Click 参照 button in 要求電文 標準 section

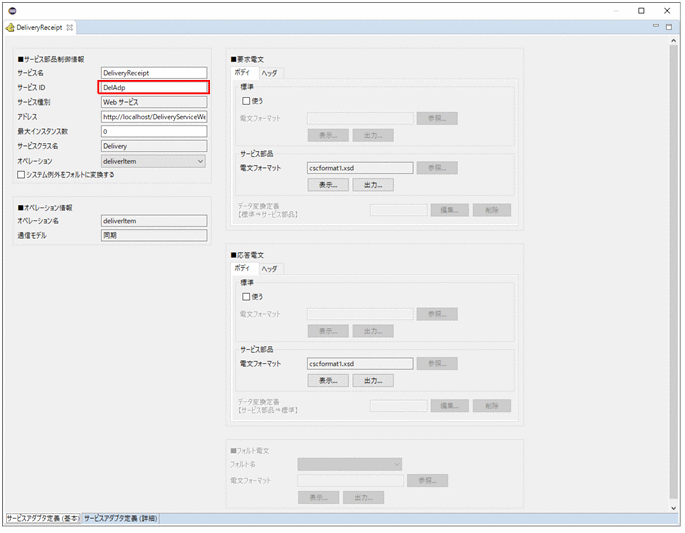tap(437, 118)
